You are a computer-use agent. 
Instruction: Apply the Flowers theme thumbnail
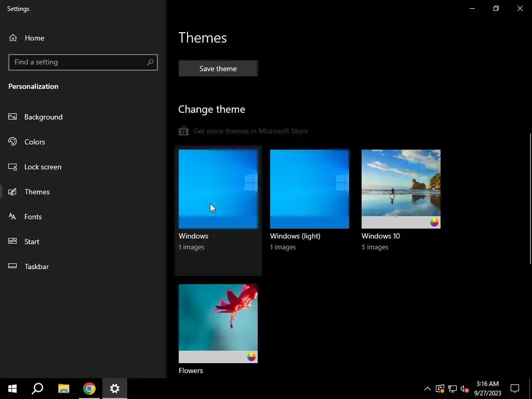click(x=218, y=324)
